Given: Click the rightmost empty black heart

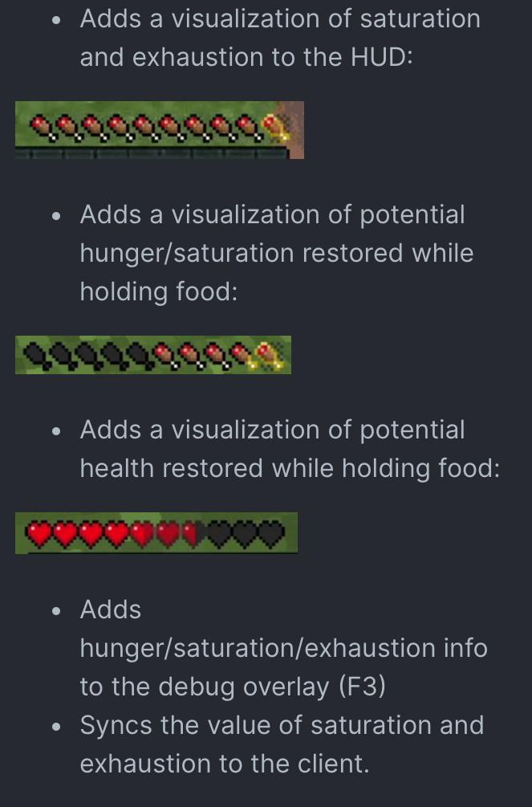Looking at the screenshot, I should (271, 534).
